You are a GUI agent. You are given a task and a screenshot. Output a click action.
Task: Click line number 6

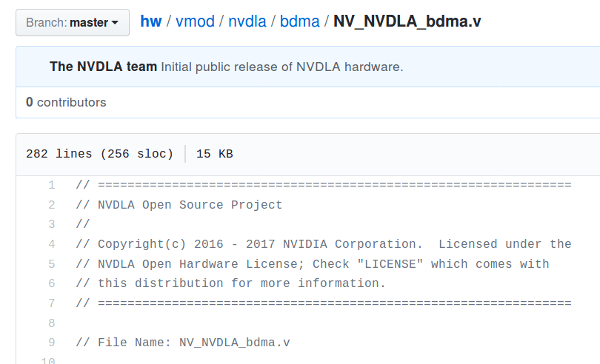pyautogui.click(x=52, y=283)
